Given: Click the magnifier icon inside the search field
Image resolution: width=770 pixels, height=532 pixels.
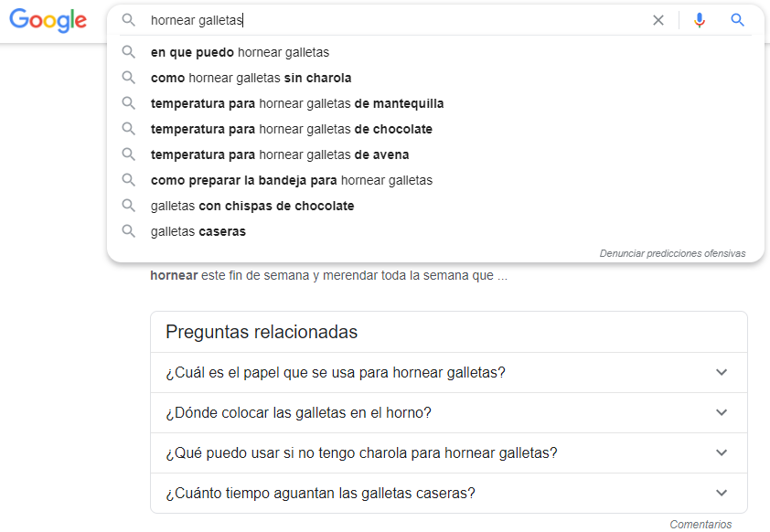Looking at the screenshot, I should coord(129,20).
